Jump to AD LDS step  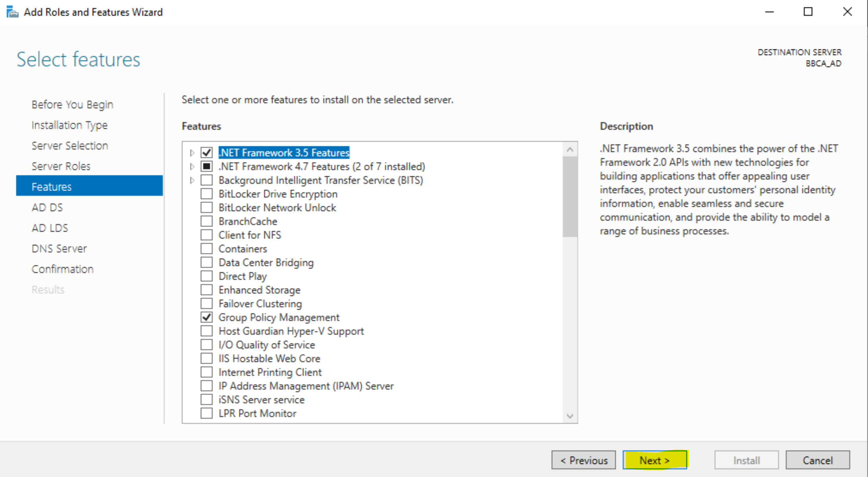pyautogui.click(x=50, y=228)
